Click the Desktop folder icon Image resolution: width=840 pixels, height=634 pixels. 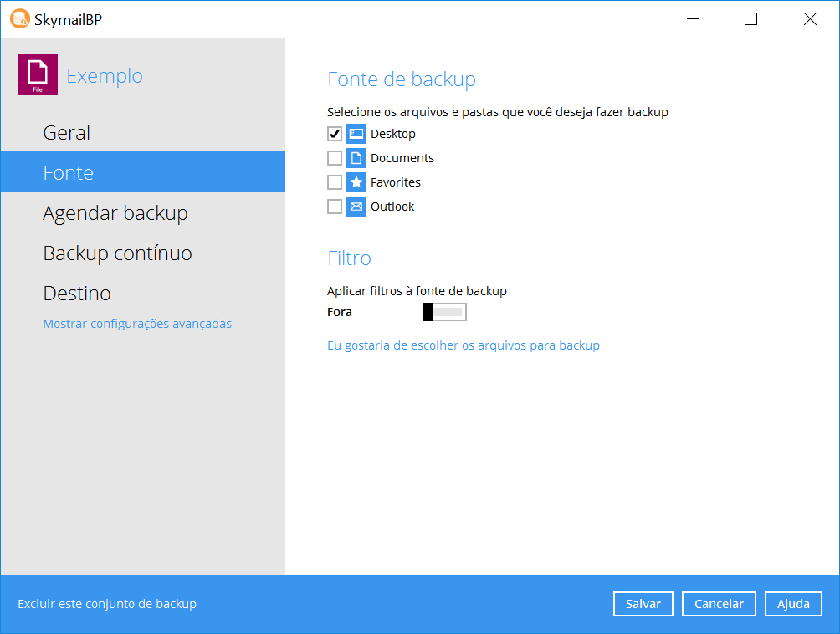coord(356,134)
